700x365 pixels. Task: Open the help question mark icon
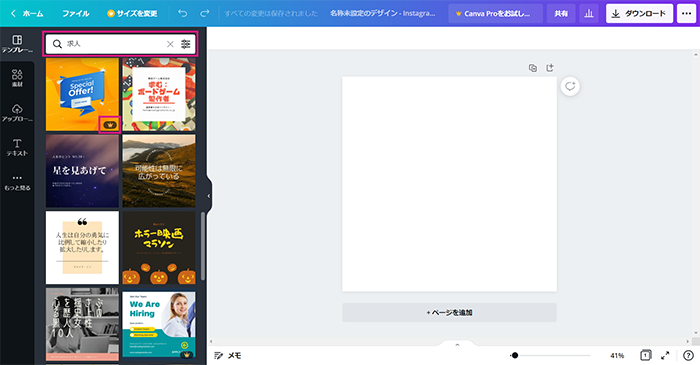(x=688, y=356)
